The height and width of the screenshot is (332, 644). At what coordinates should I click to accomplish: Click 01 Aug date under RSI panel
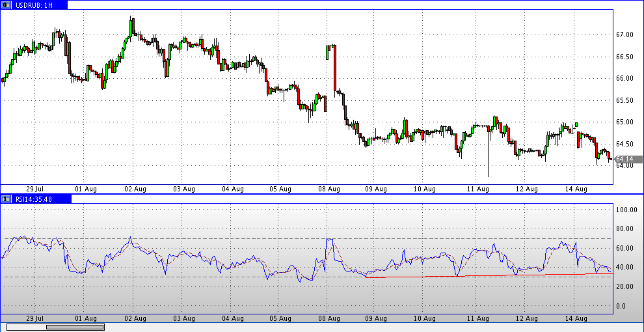[85, 318]
